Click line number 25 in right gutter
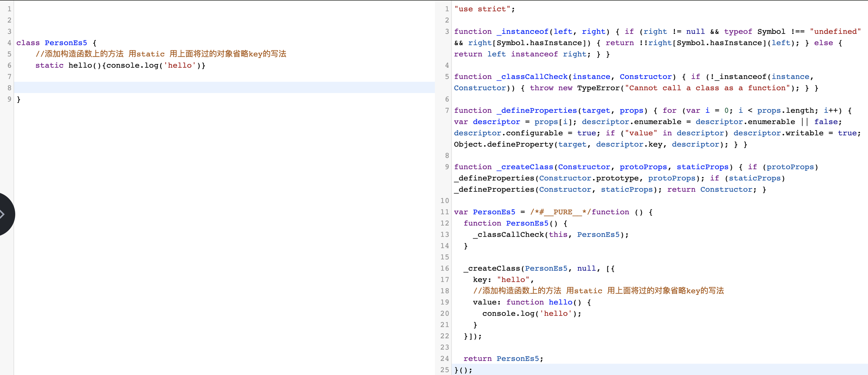Screen dimensions: 868x375 444,370
